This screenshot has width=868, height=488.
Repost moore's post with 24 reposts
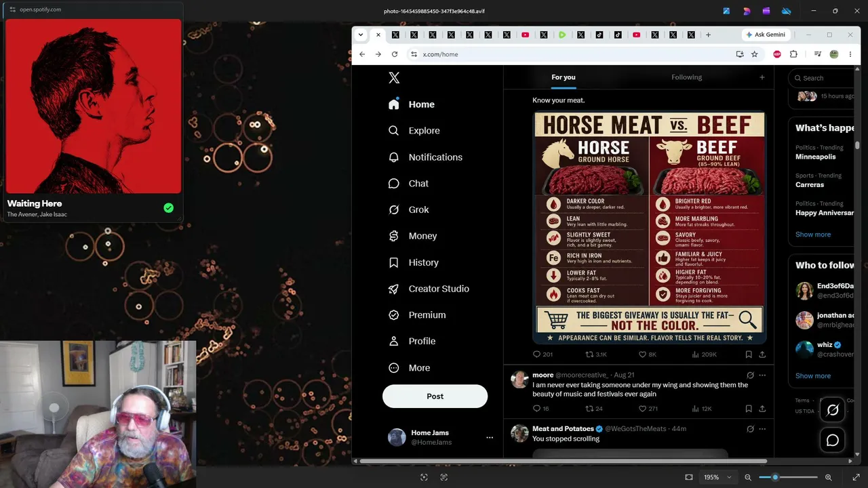(x=589, y=409)
